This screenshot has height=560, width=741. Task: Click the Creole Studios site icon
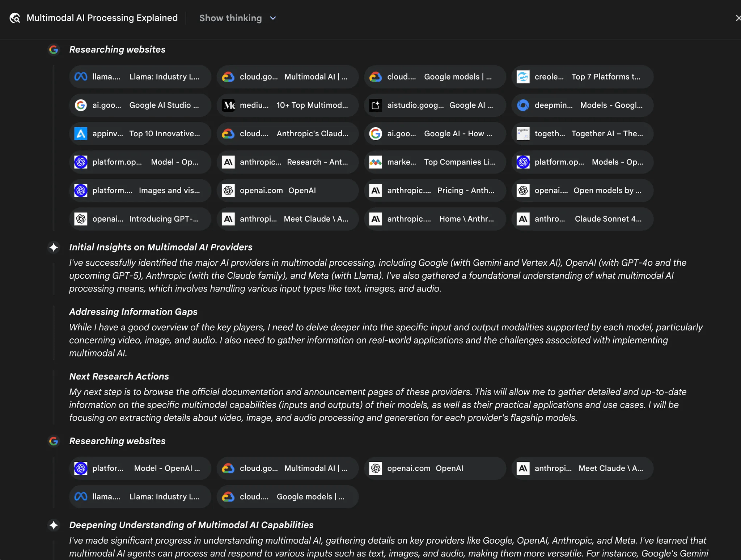pos(523,77)
